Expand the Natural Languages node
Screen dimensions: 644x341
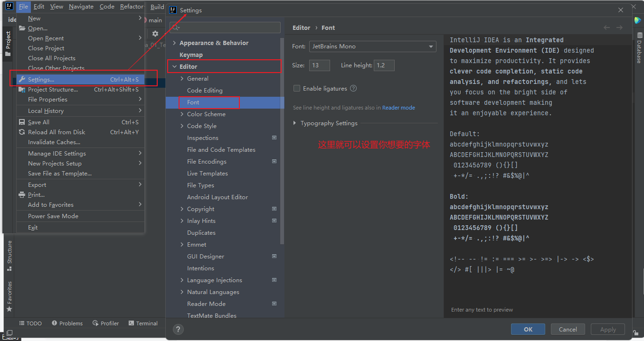[x=182, y=292]
